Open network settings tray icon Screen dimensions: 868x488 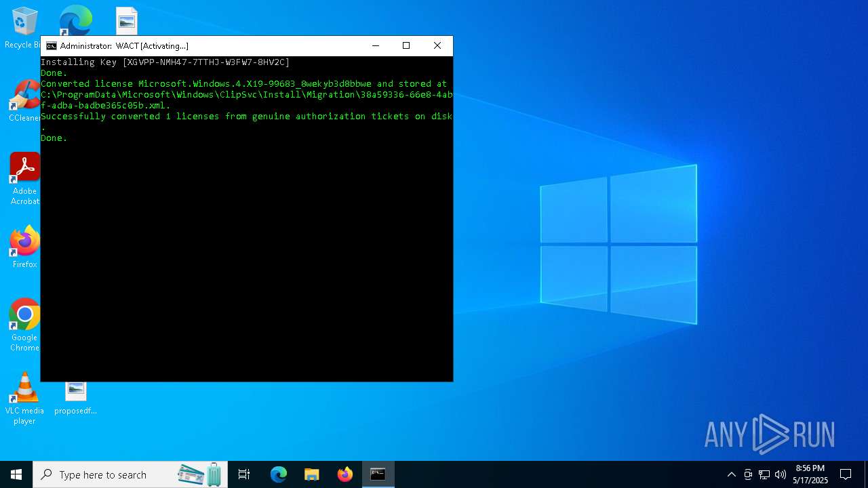pos(764,474)
